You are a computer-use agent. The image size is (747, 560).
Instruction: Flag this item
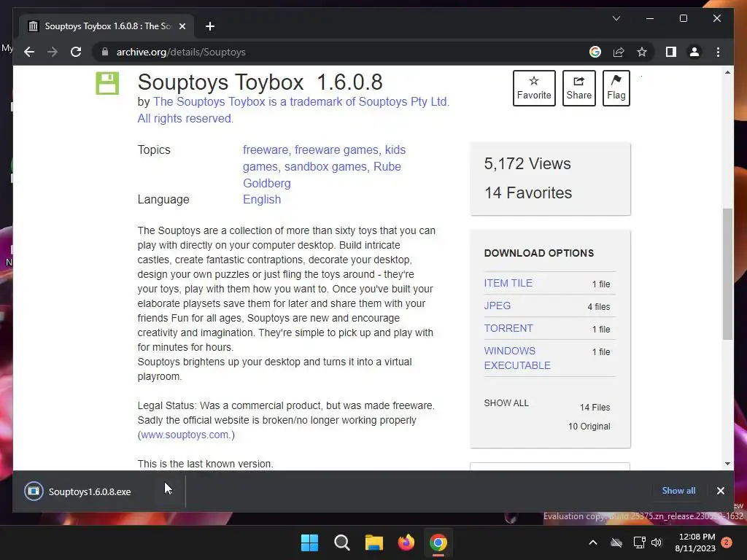(616, 88)
